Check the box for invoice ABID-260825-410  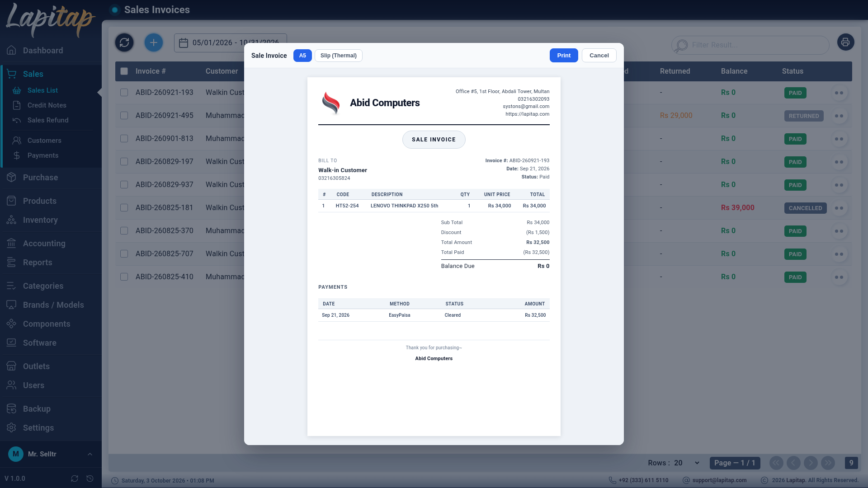pos(124,277)
